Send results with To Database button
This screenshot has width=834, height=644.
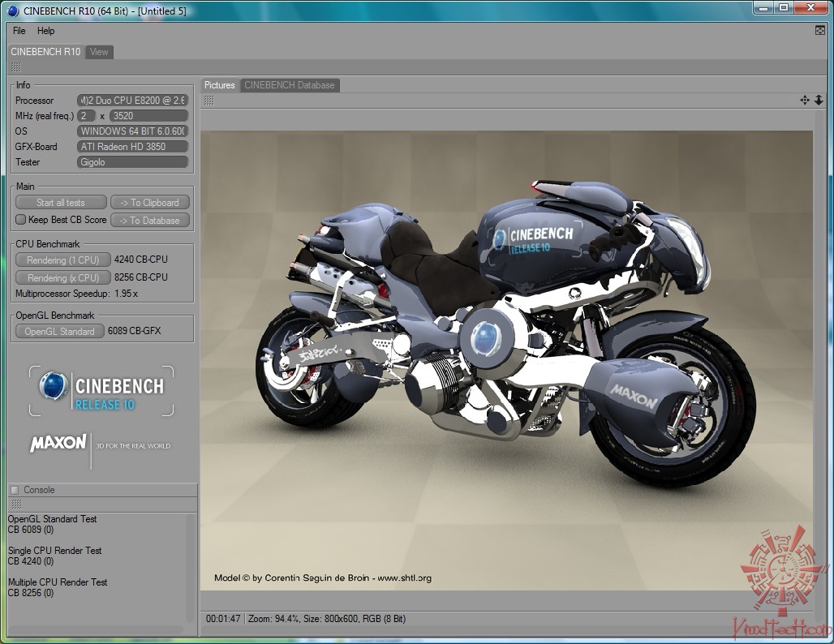(149, 220)
